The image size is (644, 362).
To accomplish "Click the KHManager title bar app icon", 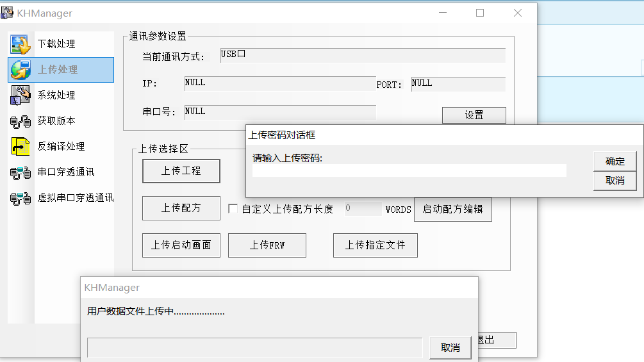I will tap(8, 13).
